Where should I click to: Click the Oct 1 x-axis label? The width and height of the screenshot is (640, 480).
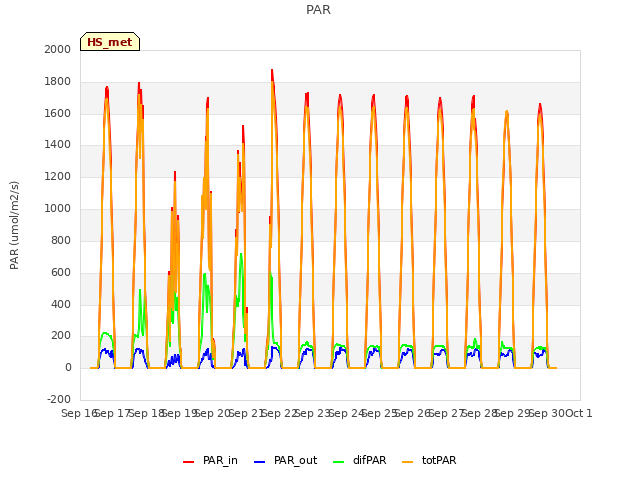pyautogui.click(x=580, y=413)
